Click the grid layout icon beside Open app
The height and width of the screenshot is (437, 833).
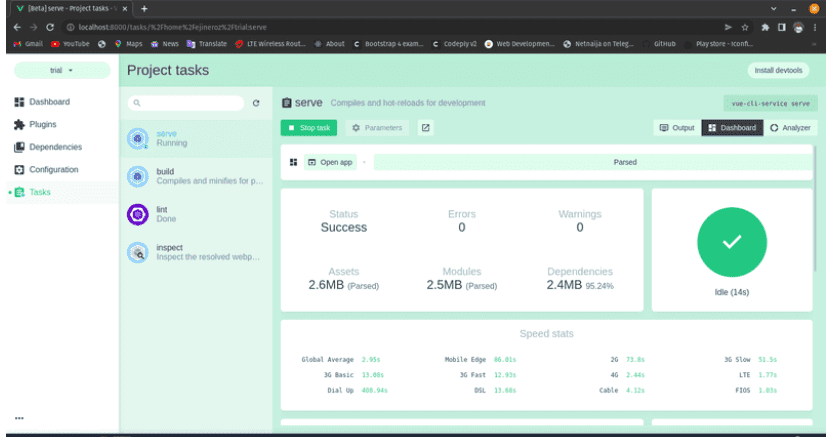(x=293, y=162)
